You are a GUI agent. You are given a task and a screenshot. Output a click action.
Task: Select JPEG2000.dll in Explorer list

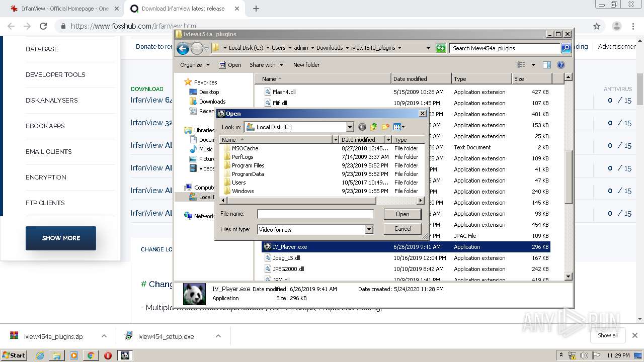point(288,269)
